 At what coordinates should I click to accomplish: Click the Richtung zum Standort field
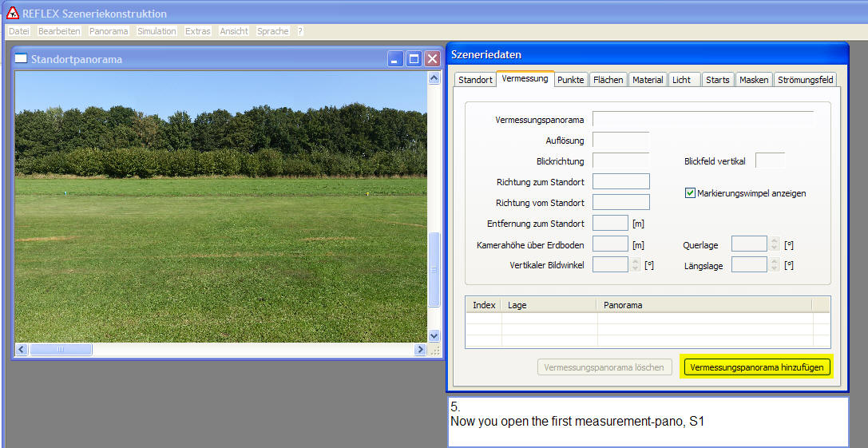(620, 181)
